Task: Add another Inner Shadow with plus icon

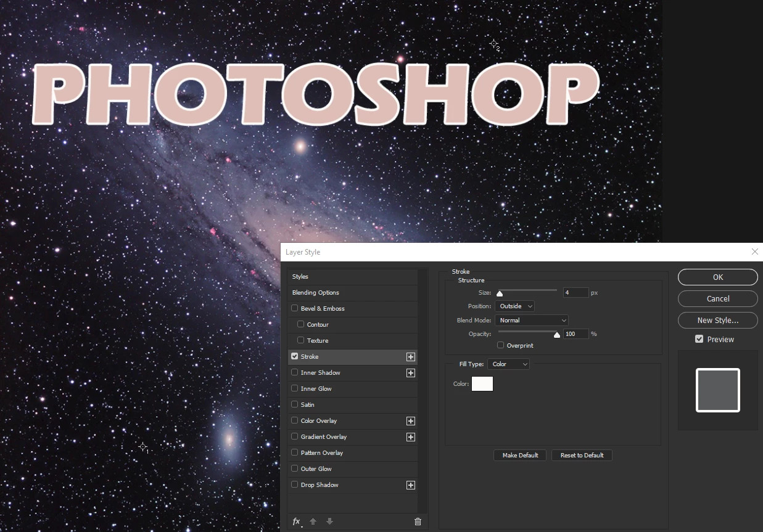Action: (411, 373)
